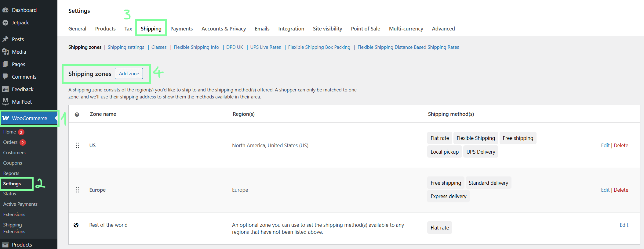Image resolution: width=644 pixels, height=249 pixels.
Task: Click the Posts pushpin icon
Action: [x=5, y=39]
